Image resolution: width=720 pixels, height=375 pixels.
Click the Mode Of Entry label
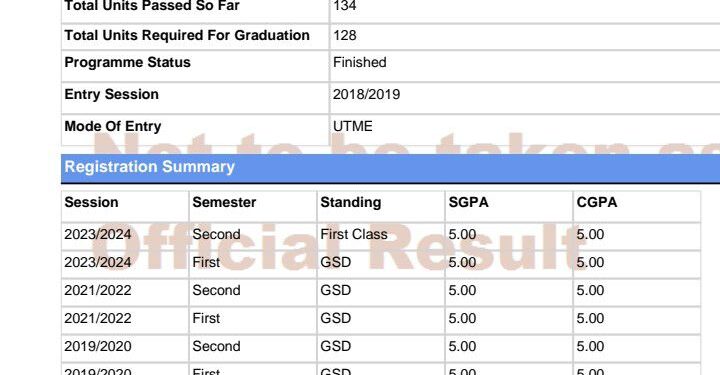113,126
